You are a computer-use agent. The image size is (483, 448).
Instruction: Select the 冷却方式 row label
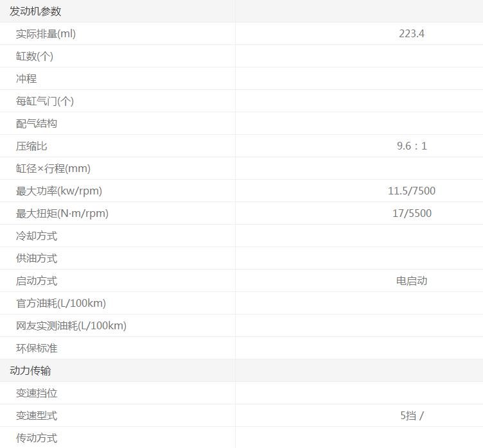pyautogui.click(x=37, y=236)
